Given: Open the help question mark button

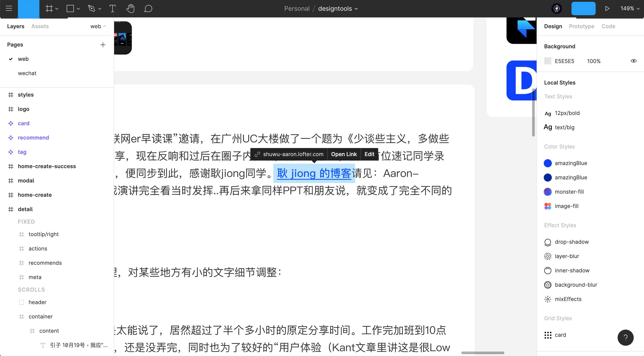Looking at the screenshot, I should [x=625, y=337].
